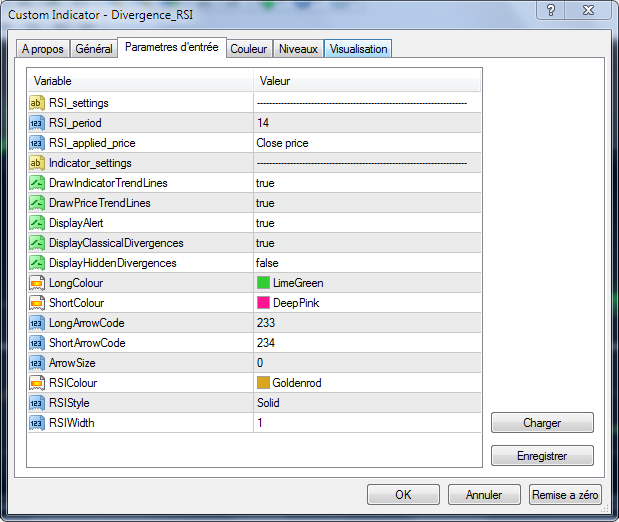Click the icon next to RSI_applied_price
Image resolution: width=619 pixels, height=522 pixels.
[37, 143]
